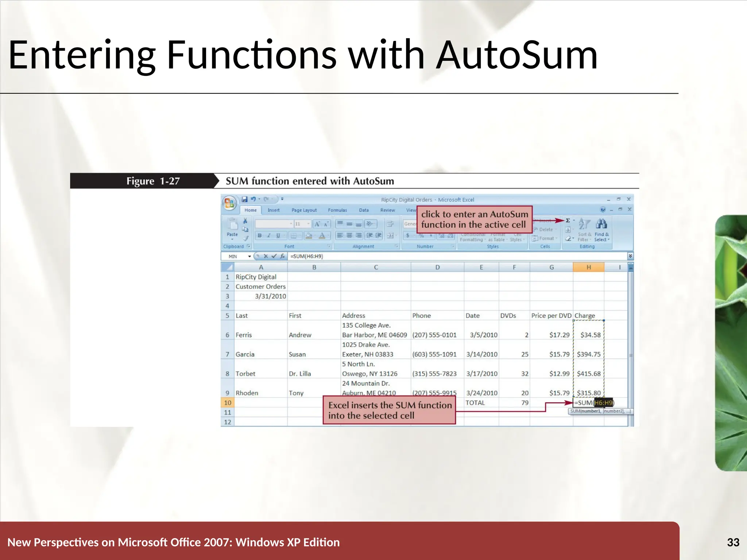Switch to the Home tab
The height and width of the screenshot is (560, 747).
coord(251,210)
